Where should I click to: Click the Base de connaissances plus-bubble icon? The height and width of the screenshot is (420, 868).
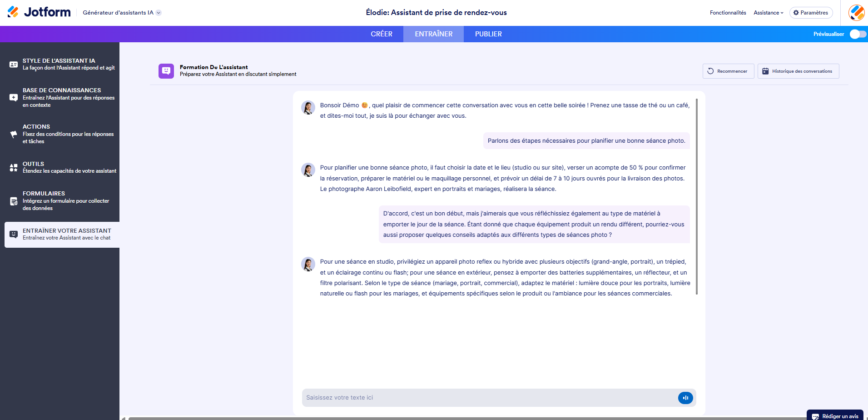tap(14, 97)
